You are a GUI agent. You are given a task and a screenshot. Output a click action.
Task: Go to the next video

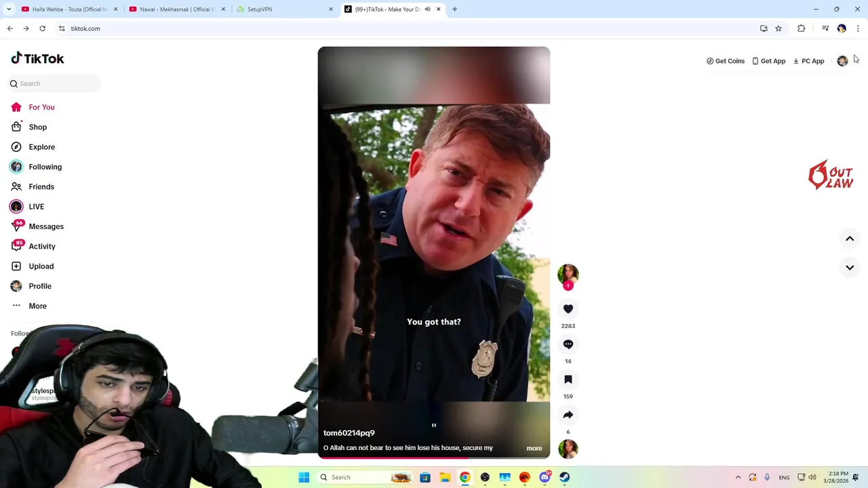tap(850, 268)
